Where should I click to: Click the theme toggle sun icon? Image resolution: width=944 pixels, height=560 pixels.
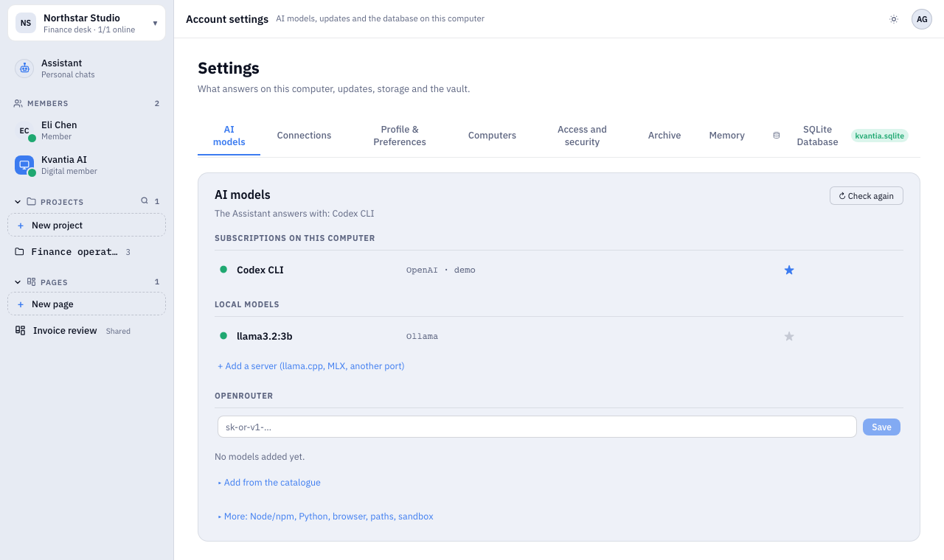894,19
